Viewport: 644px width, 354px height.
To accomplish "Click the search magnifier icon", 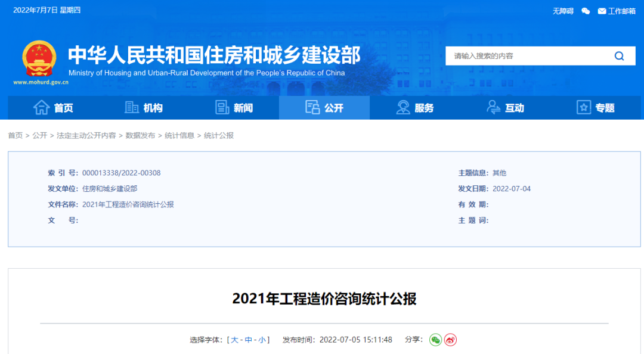I will pos(619,56).
